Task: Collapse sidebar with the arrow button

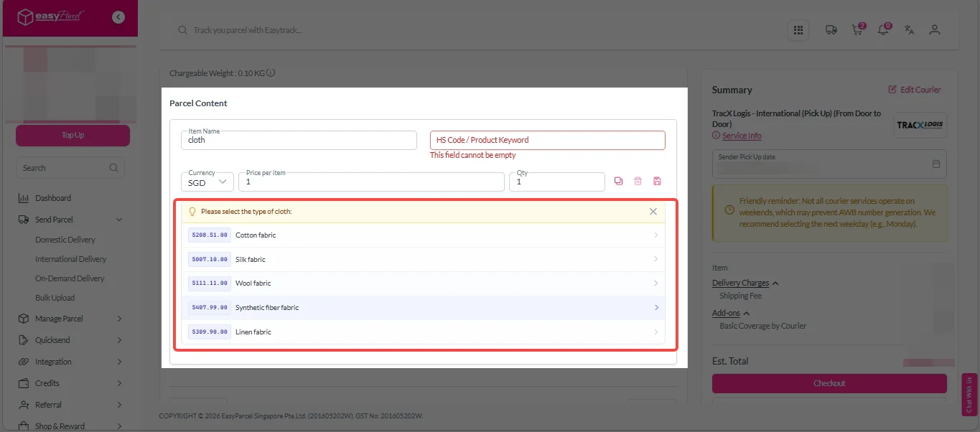Action: pos(118,17)
